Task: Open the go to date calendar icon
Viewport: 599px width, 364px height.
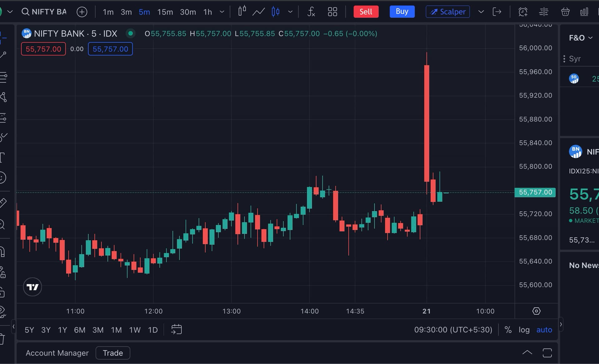Action: [x=177, y=329]
